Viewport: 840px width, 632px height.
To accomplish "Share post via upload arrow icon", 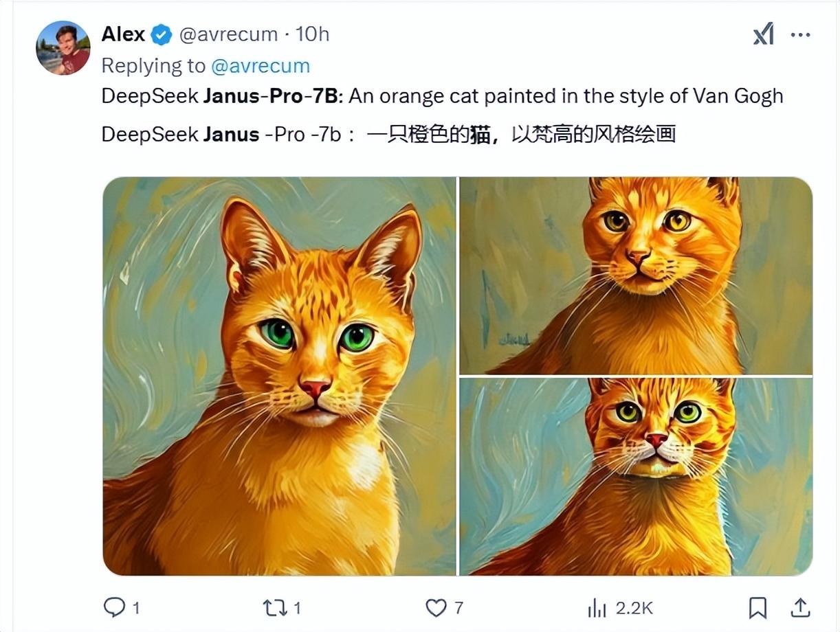I will [800, 607].
